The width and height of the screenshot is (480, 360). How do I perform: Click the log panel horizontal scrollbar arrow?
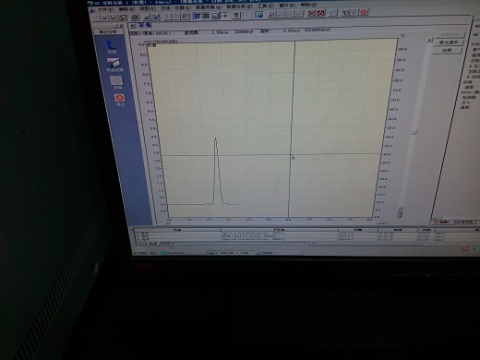point(312,244)
